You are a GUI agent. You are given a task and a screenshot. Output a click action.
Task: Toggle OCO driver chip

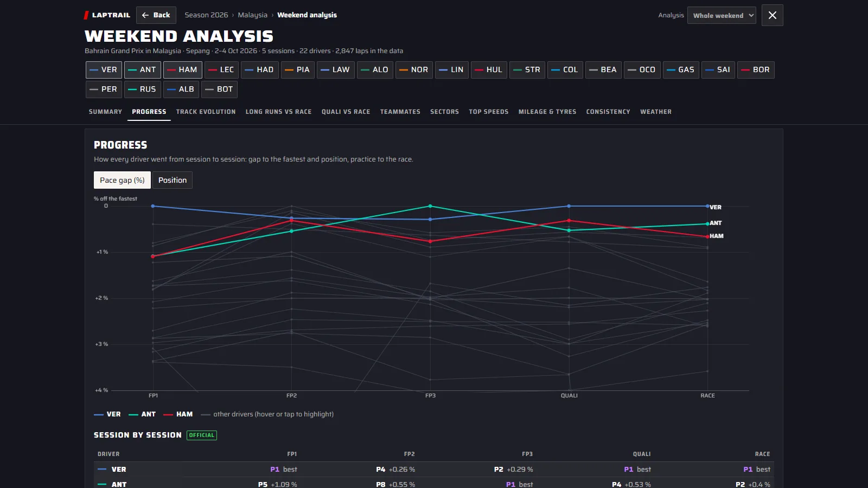[x=642, y=69]
